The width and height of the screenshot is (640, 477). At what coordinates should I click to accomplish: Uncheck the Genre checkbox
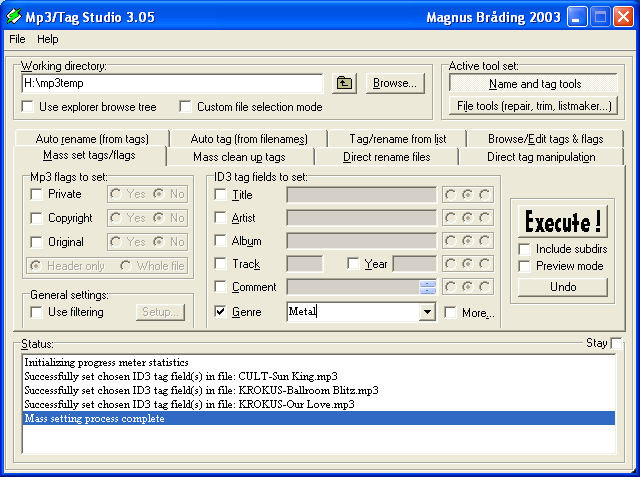tap(221, 312)
